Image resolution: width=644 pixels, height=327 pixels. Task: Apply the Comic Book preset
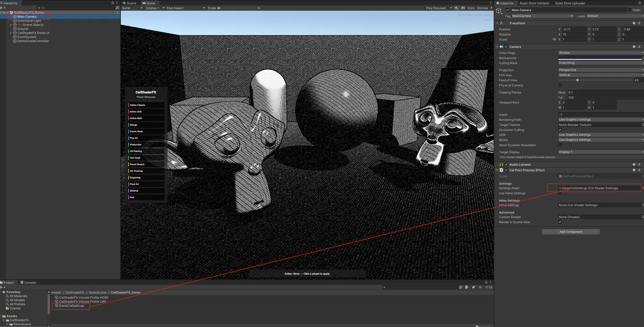coord(146,131)
